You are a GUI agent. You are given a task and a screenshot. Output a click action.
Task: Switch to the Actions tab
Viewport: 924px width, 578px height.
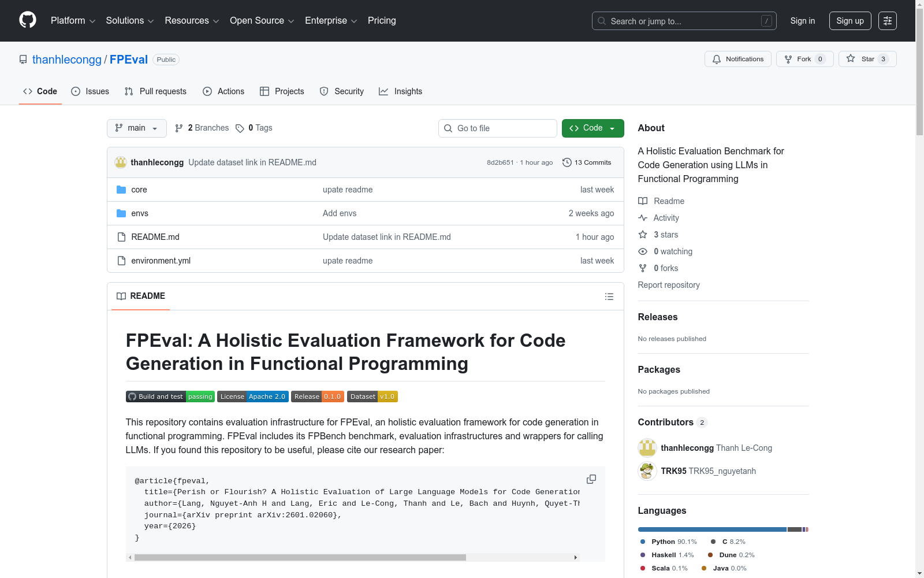(x=223, y=91)
